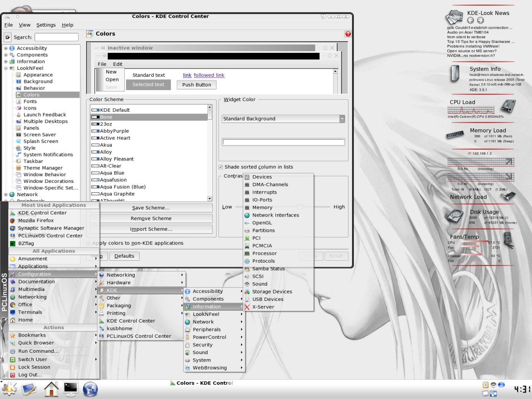
Task: Click the Import Scheme button
Action: [x=151, y=229]
